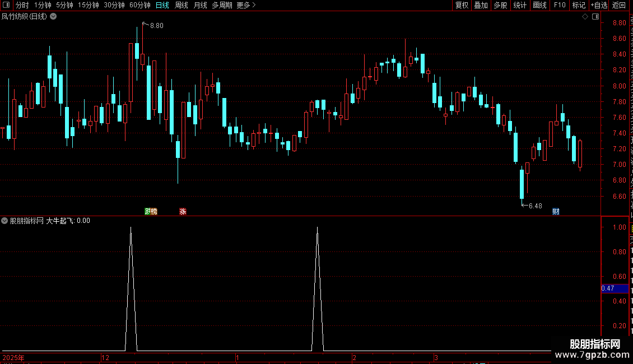This screenshot has height=364, width=633.
Task: Click the 画线 drawing tool button
Action: (539, 5)
